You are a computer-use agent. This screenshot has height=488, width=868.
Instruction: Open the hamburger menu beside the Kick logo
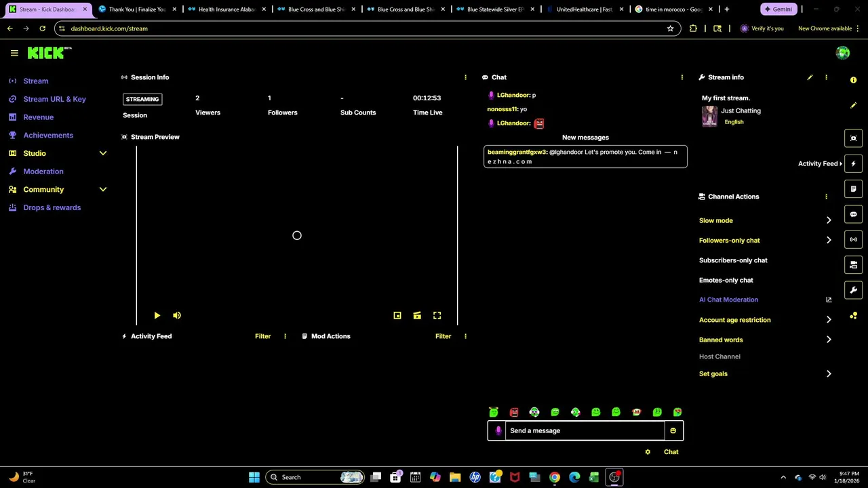(14, 53)
